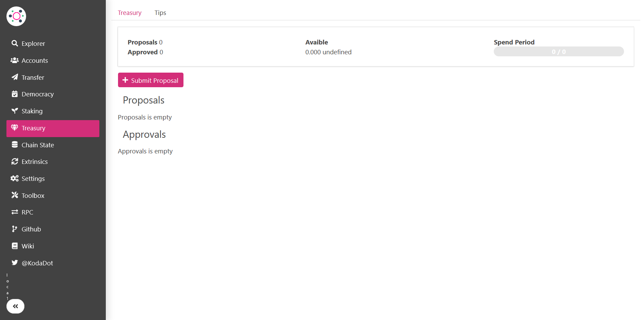Click the app logo at the top left
The height and width of the screenshot is (320, 644).
coord(16,16)
